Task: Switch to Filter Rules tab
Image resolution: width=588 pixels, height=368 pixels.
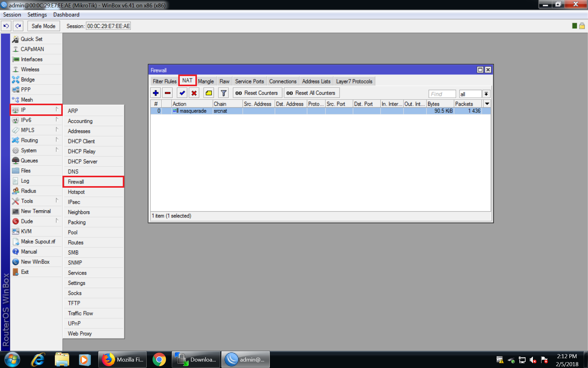Action: pos(164,81)
